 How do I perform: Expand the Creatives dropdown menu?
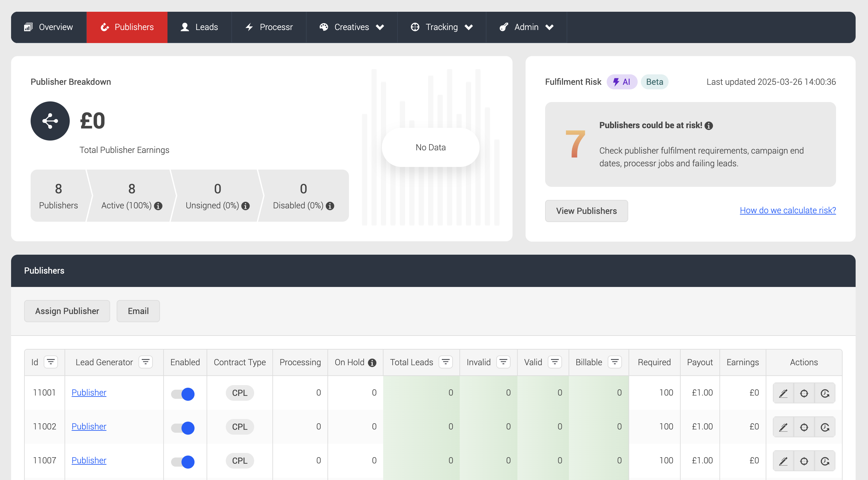point(352,27)
